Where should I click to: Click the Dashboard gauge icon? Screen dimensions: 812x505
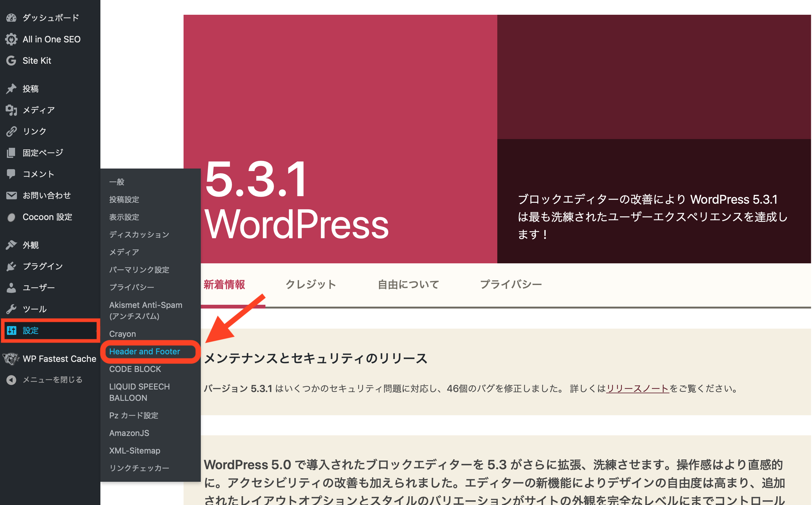pyautogui.click(x=11, y=18)
